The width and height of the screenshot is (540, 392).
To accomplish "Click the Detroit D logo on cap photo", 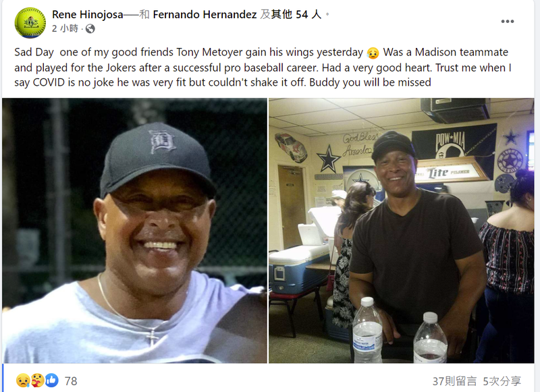I will tap(162, 141).
